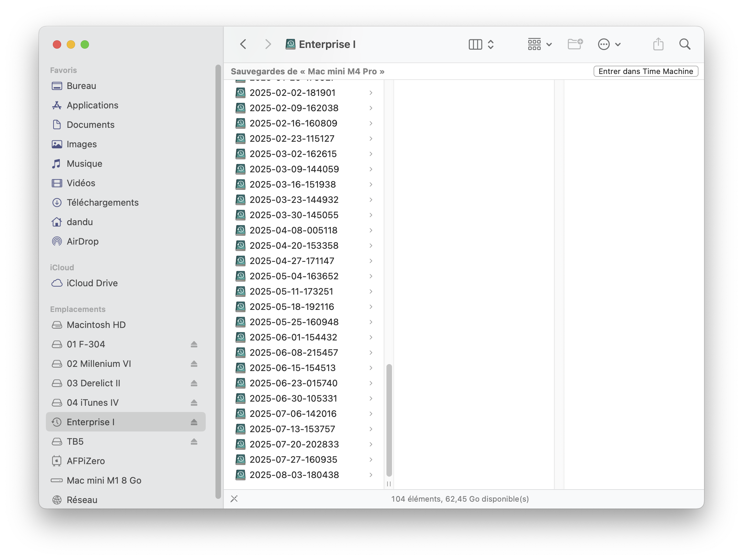Eject the 03 Derelict II disk
The image size is (743, 560).
click(194, 383)
